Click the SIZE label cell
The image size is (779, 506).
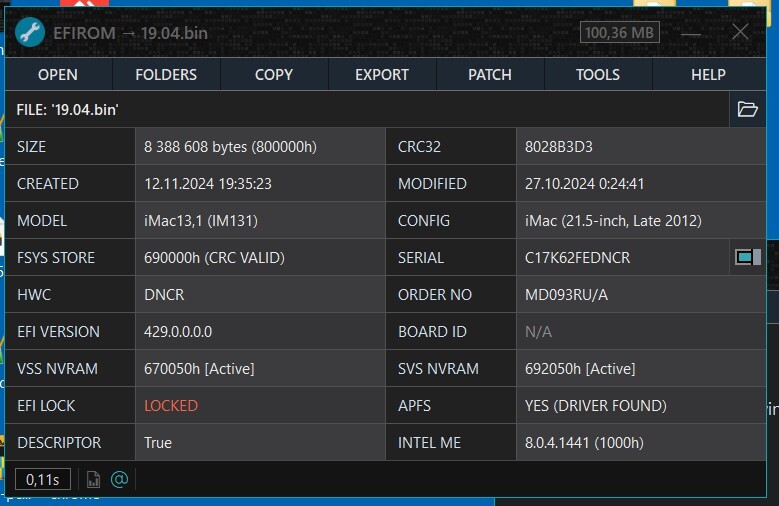tap(70, 147)
